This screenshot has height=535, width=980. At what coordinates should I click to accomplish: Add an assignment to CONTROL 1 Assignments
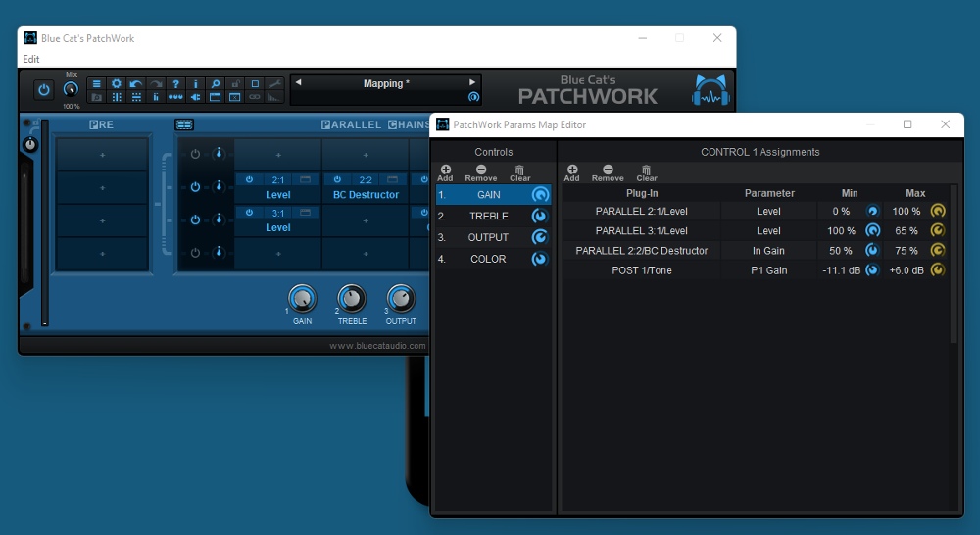click(x=572, y=173)
